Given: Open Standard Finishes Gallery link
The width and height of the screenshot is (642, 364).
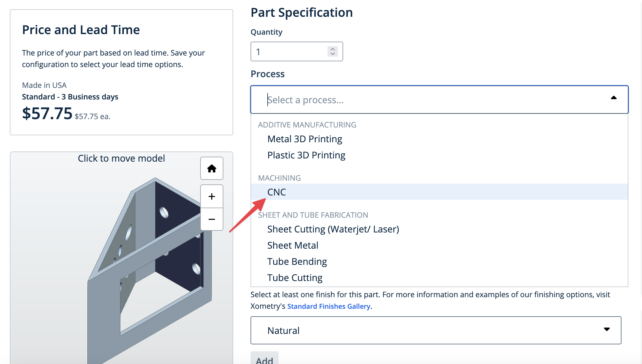Looking at the screenshot, I should click(x=329, y=306).
